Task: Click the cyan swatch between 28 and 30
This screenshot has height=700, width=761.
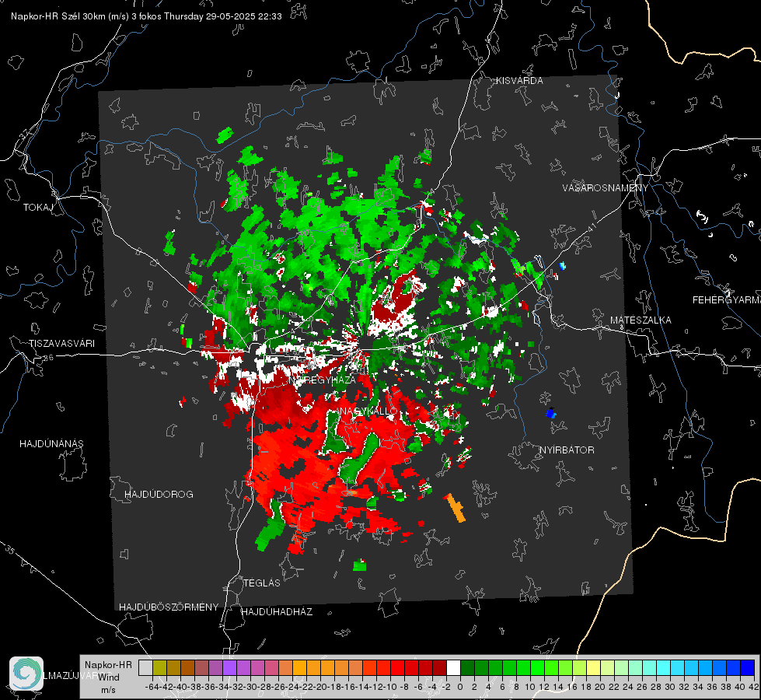Action: [x=663, y=667]
